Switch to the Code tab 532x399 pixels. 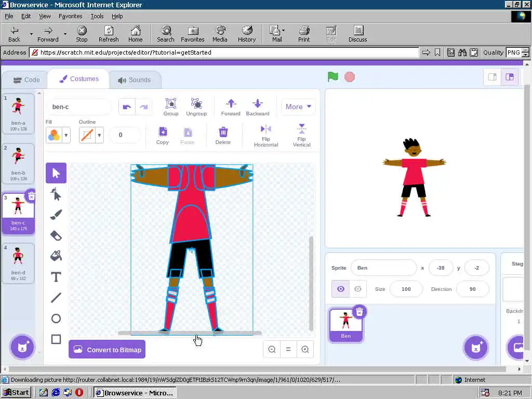(x=26, y=79)
